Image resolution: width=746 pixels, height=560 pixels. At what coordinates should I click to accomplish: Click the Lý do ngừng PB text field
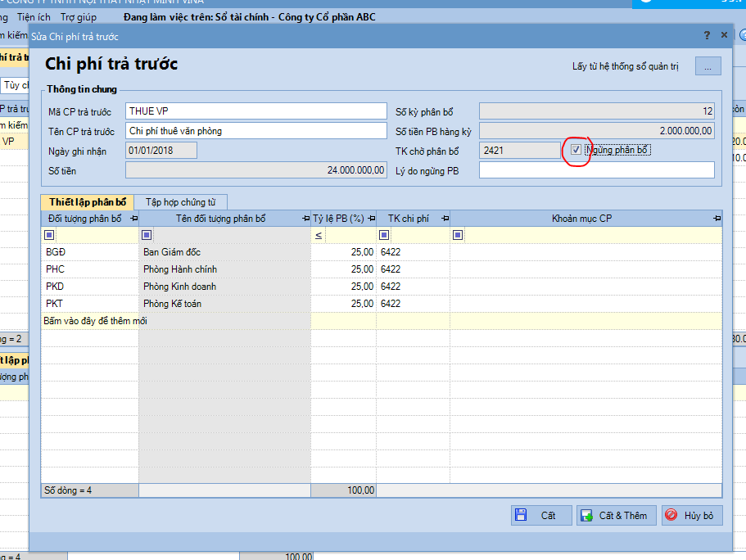click(596, 170)
